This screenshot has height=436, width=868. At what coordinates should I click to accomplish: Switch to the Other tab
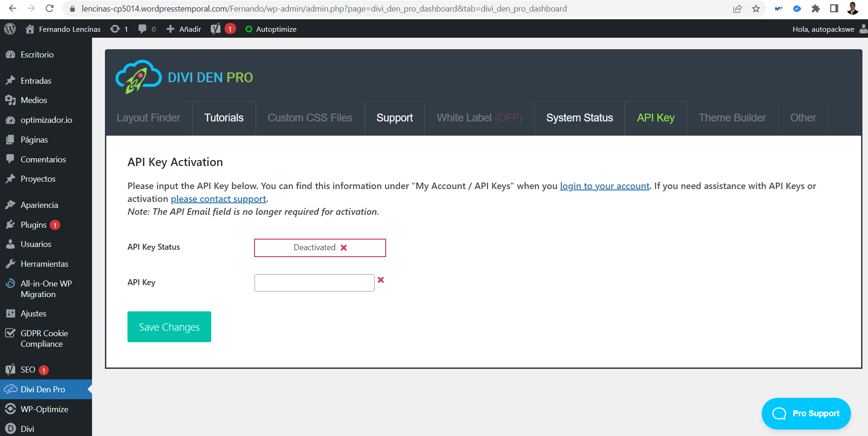tap(803, 118)
